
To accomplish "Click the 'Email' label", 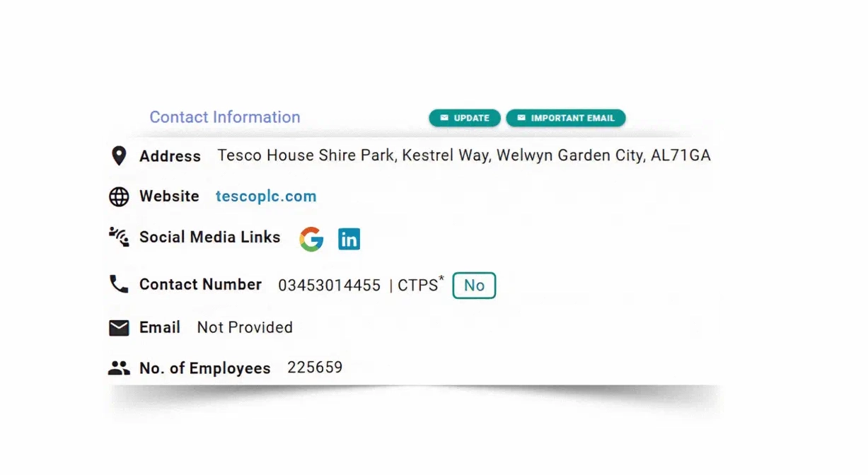I will (x=160, y=327).
